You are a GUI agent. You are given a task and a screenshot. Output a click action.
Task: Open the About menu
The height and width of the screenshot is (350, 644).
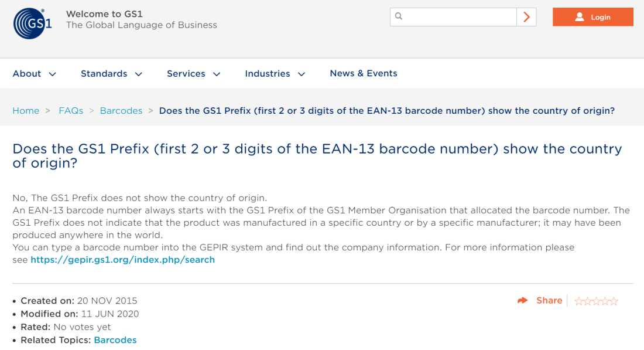(x=27, y=74)
